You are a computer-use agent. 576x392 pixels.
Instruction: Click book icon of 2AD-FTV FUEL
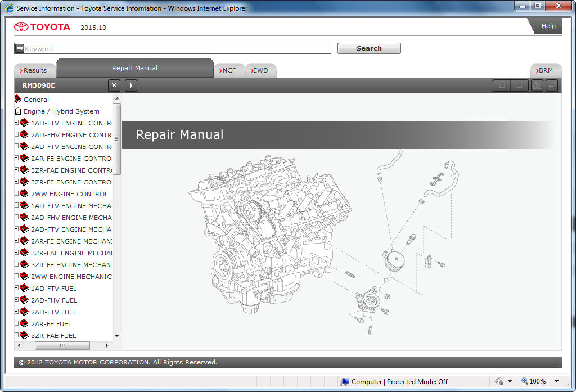point(24,312)
